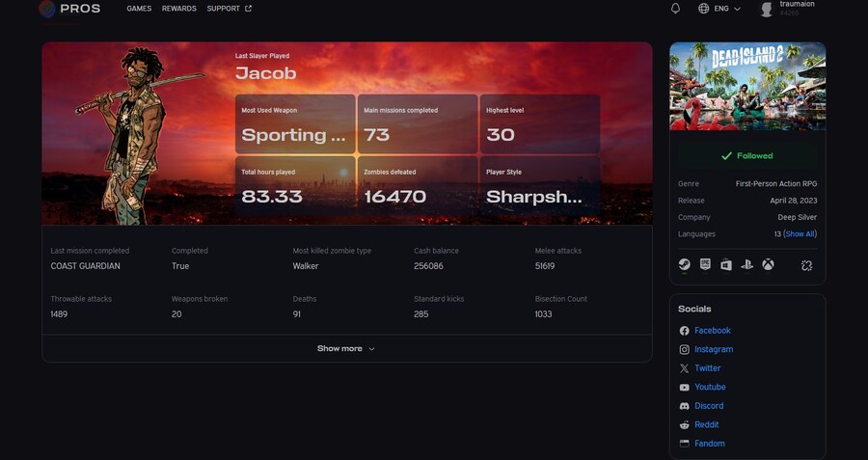This screenshot has height=460, width=868.
Task: Expand stats with Show more
Action: tap(346, 349)
